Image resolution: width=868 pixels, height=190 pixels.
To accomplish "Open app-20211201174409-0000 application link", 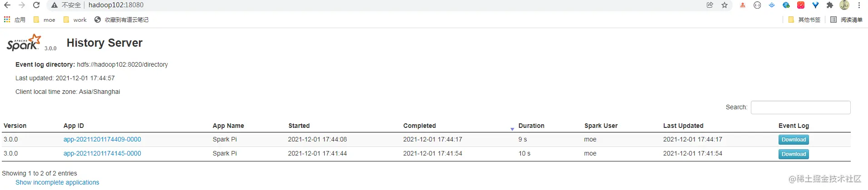I will pyautogui.click(x=102, y=139).
